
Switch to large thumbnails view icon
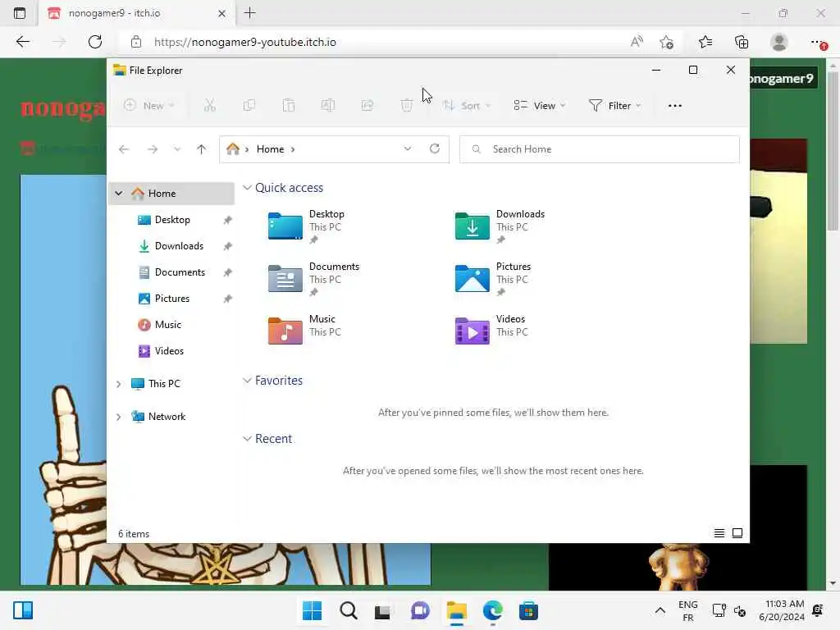pos(737,533)
